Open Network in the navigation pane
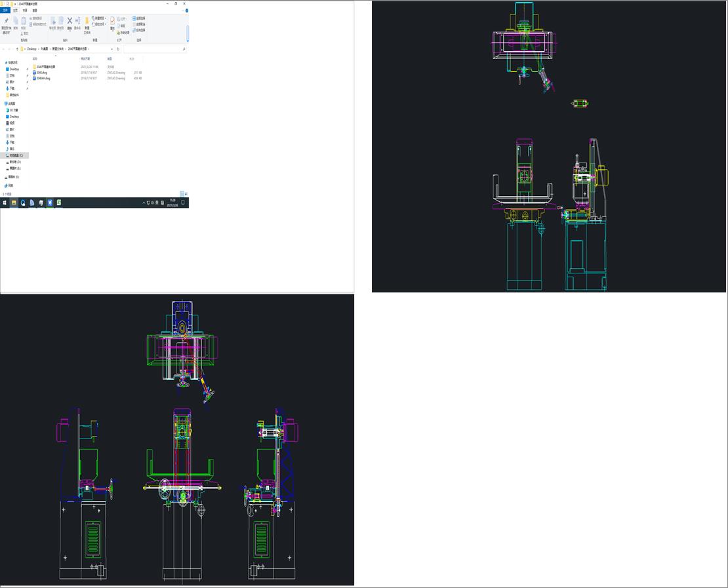This screenshot has height=588, width=728. coord(9,186)
